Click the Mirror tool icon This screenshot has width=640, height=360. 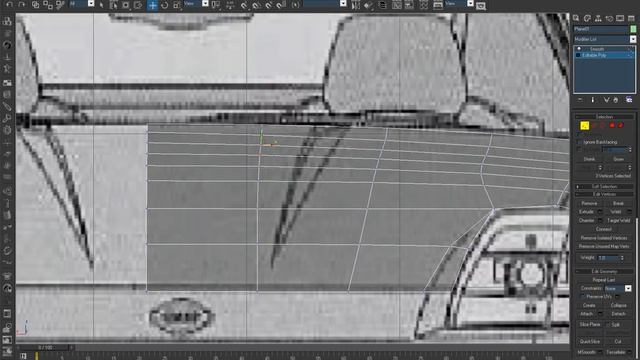coord(356,5)
